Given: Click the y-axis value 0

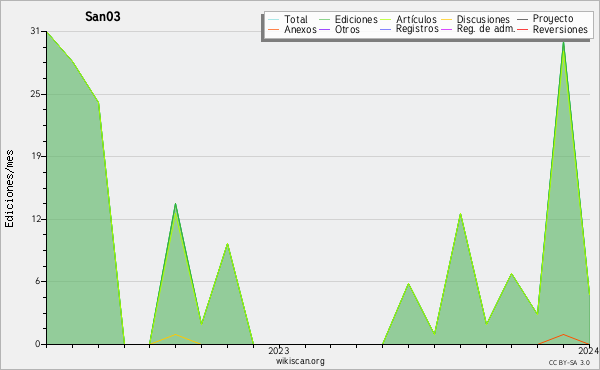Looking at the screenshot, I should [x=38, y=344].
